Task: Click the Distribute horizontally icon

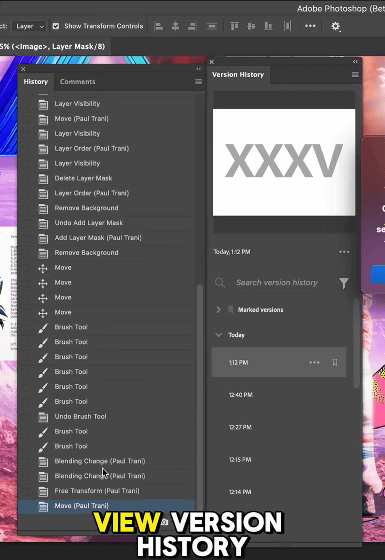Action: 288,26
